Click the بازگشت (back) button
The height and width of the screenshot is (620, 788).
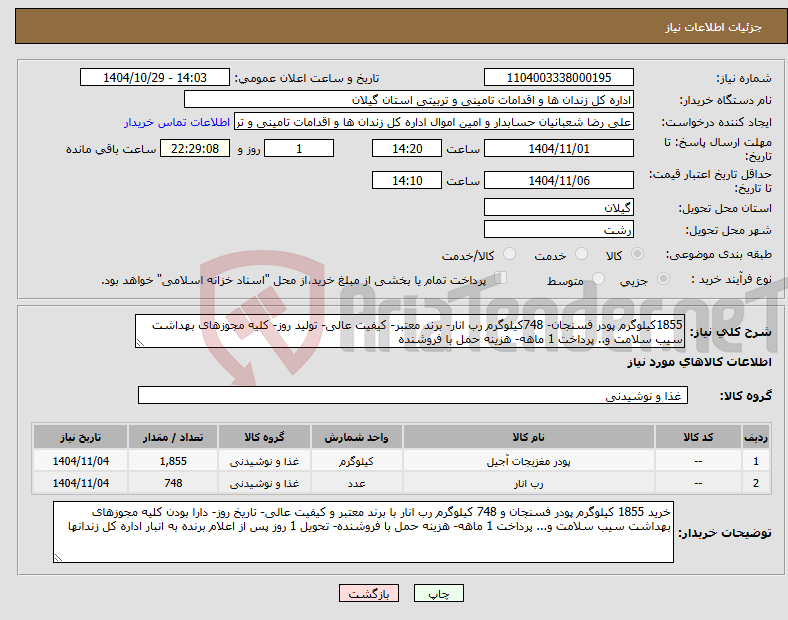point(369,593)
